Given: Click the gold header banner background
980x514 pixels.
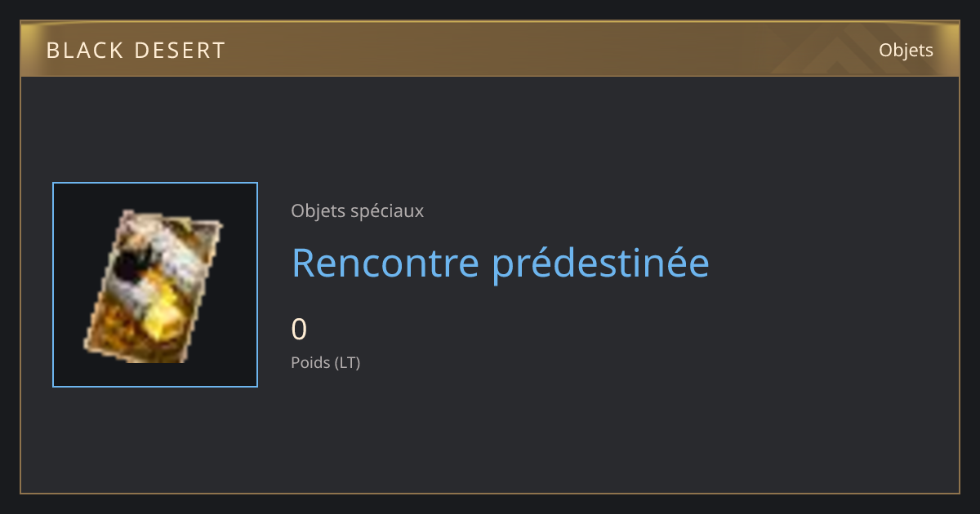Looking at the screenshot, I should 490,50.
